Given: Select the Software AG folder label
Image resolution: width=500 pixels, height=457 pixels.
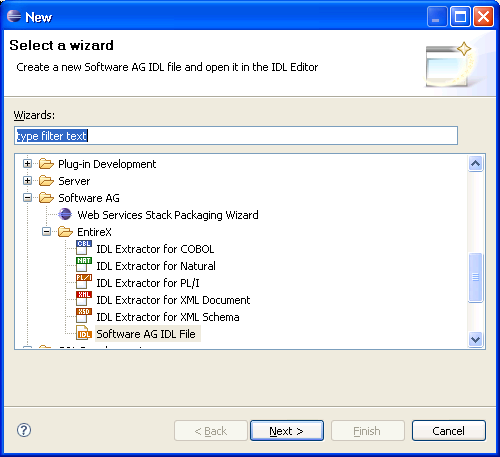Looking at the screenshot, I should click(x=89, y=198).
